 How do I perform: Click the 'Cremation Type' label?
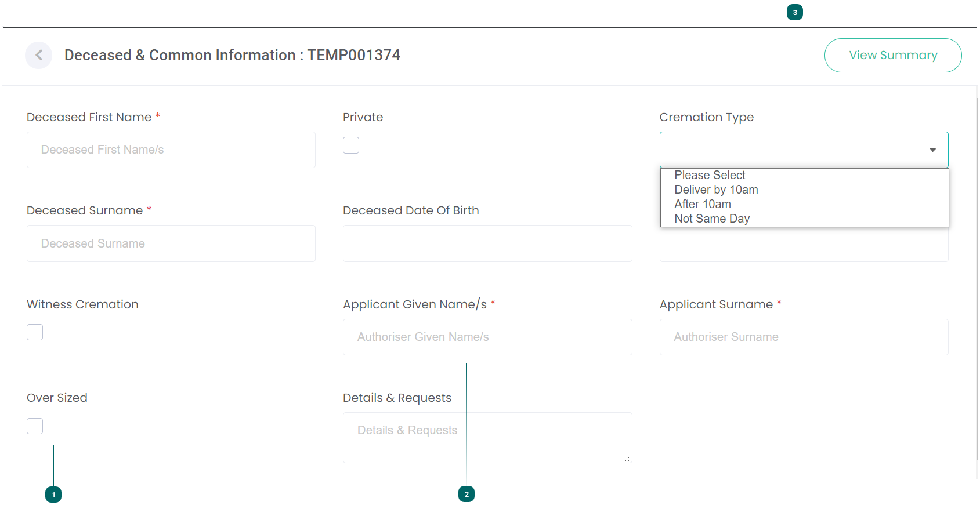(707, 117)
